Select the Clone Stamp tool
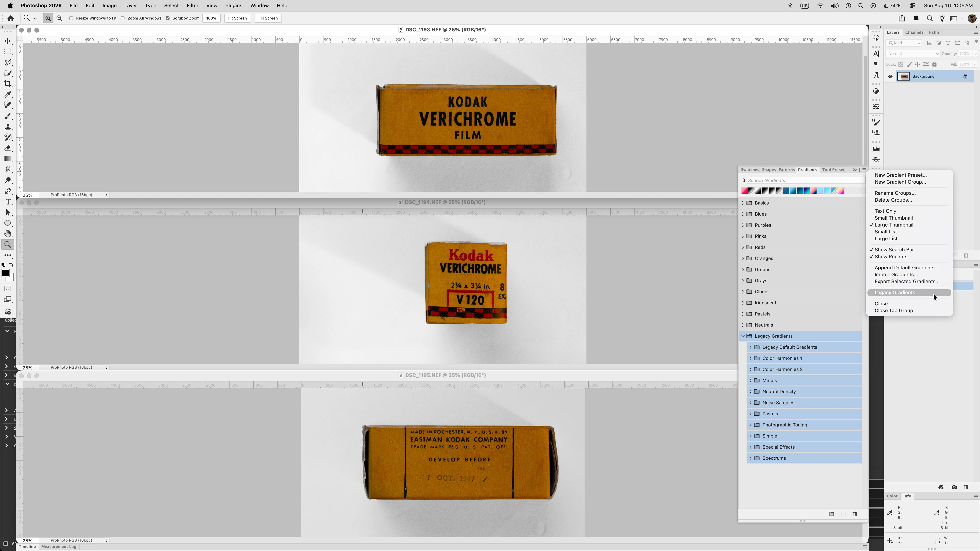 (8, 127)
